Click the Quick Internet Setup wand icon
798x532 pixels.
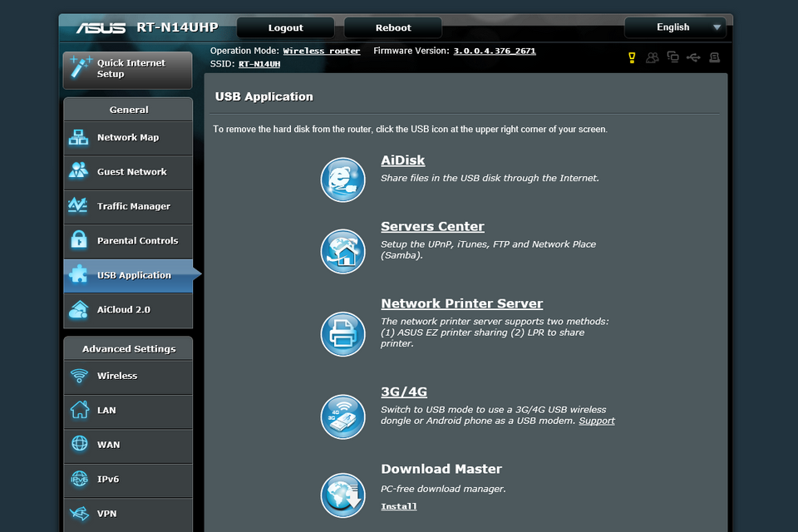(x=81, y=67)
